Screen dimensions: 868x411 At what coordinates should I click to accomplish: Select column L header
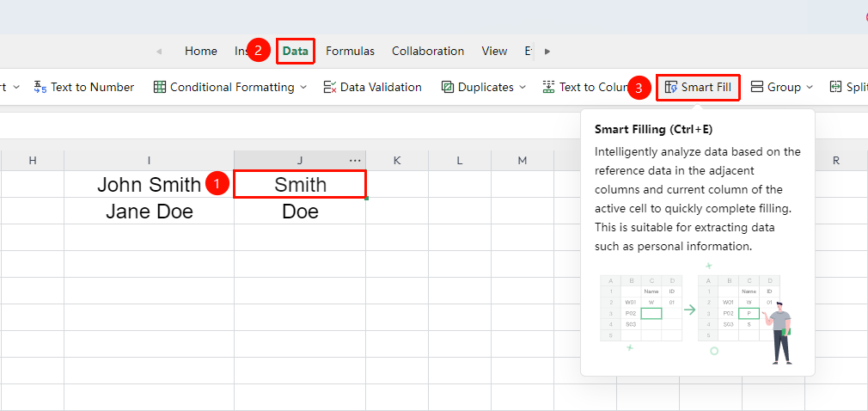[460, 161]
